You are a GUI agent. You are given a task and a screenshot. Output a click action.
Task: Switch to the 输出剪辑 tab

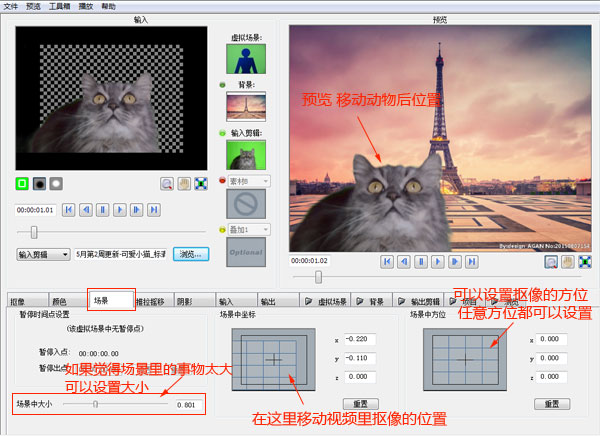point(418,301)
